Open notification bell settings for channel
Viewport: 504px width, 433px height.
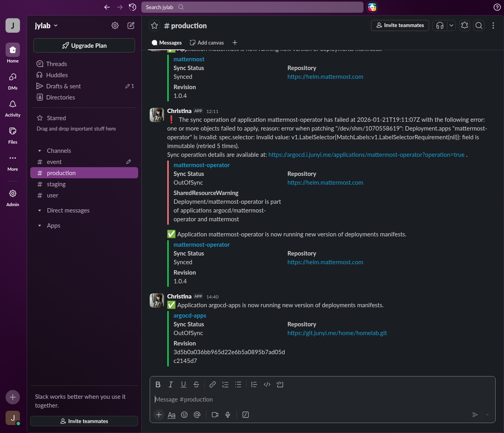[465, 25]
